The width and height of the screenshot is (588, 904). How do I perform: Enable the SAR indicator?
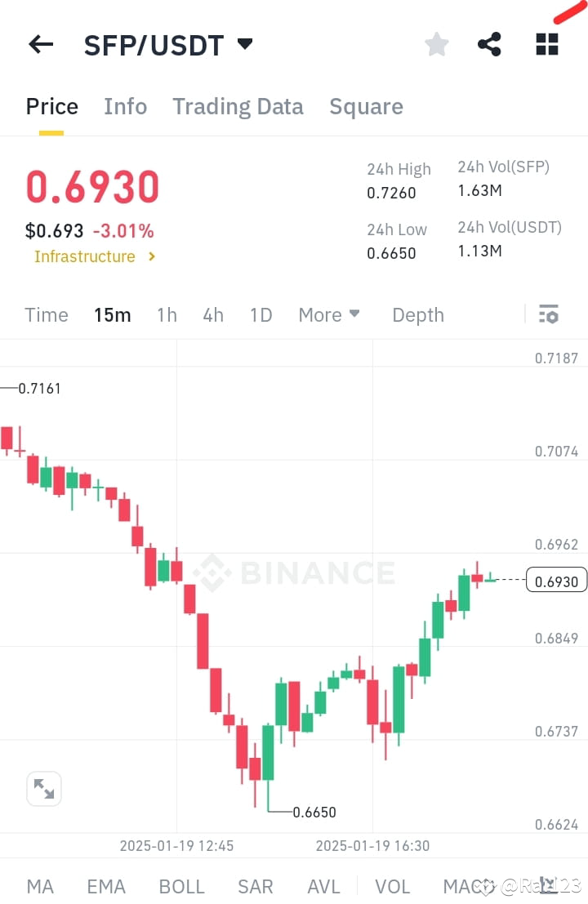coord(256,886)
